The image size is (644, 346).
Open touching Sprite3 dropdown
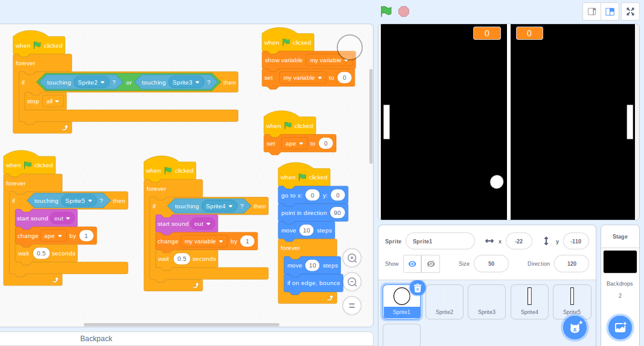point(186,83)
